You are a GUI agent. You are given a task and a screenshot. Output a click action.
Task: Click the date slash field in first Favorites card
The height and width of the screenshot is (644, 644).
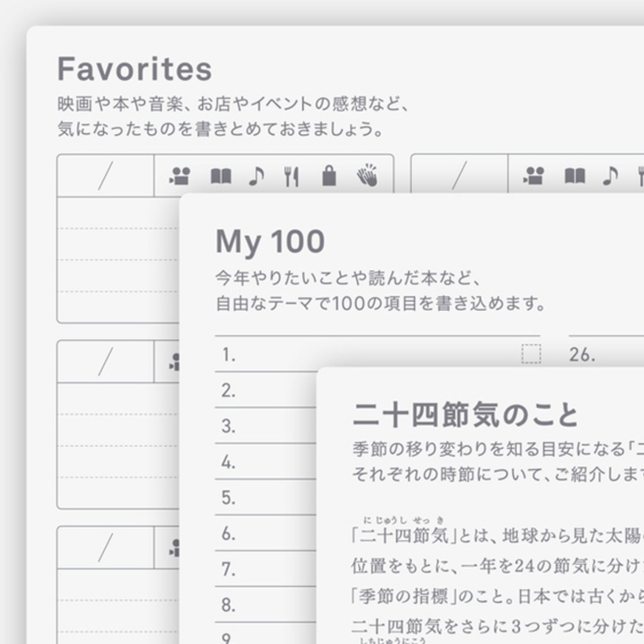click(106, 176)
